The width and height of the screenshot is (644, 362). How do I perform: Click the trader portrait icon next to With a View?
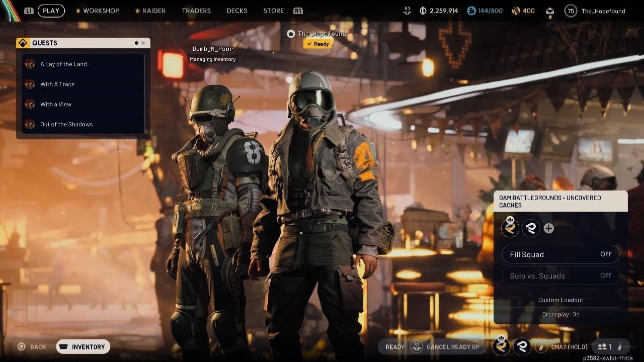tap(30, 104)
